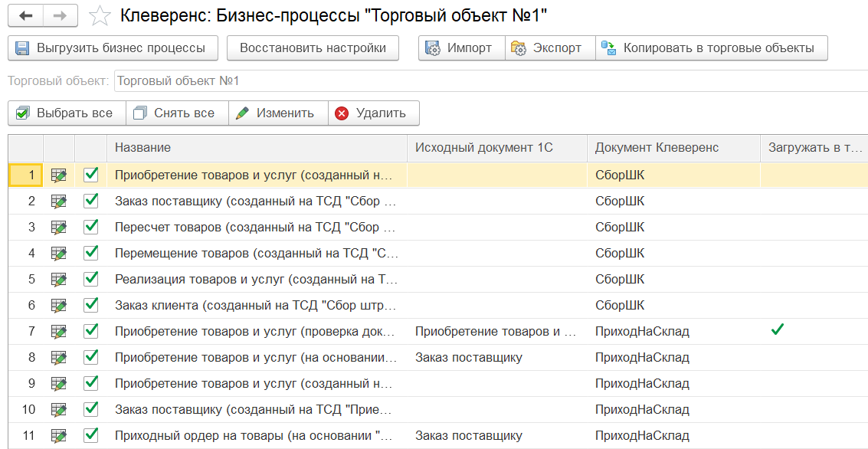Click the СборШК cell in row 1
The image size is (868, 449).
coord(673,175)
